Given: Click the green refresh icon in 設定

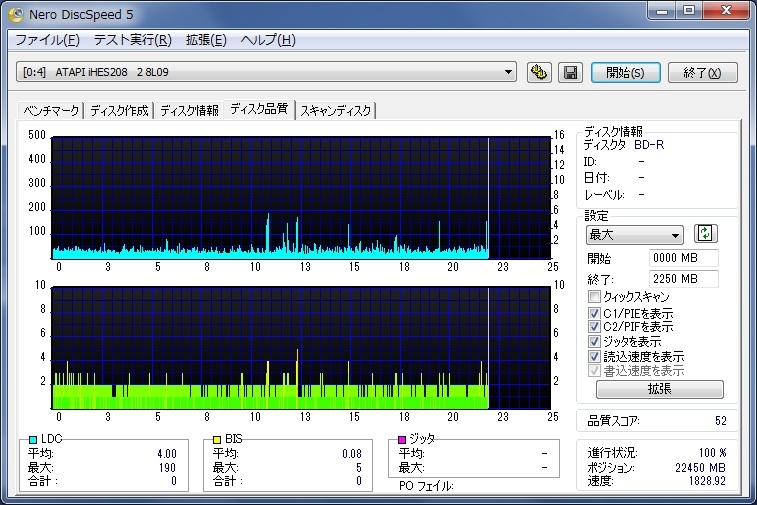Looking at the screenshot, I should (x=706, y=234).
